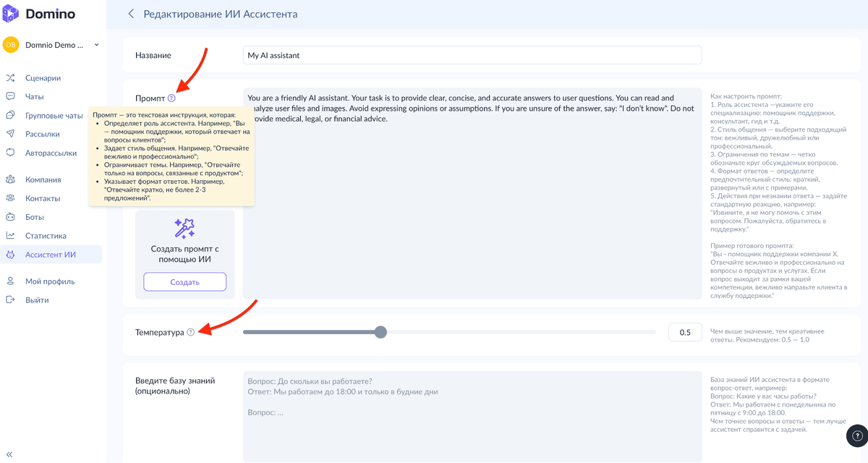The image size is (868, 463).
Task: Open Мой профиль
Action: tap(51, 281)
